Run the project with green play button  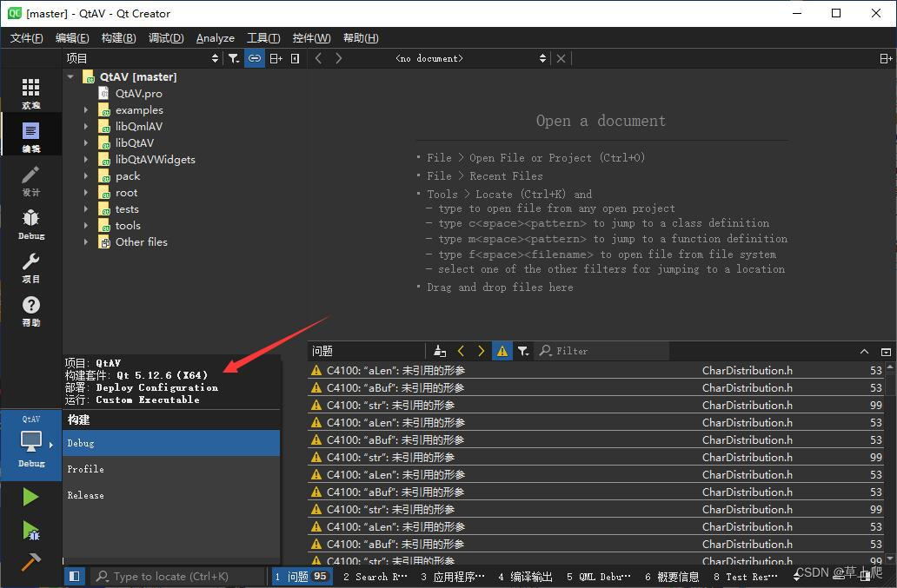pyautogui.click(x=31, y=497)
